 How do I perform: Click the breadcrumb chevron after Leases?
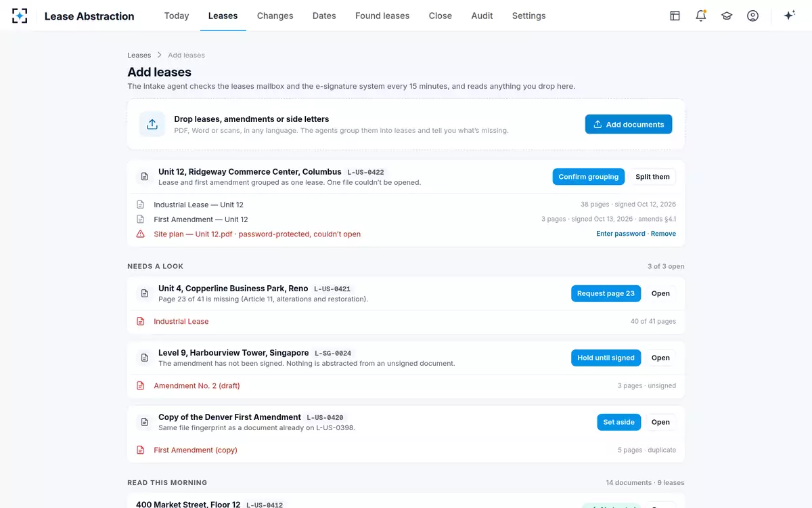coord(160,55)
